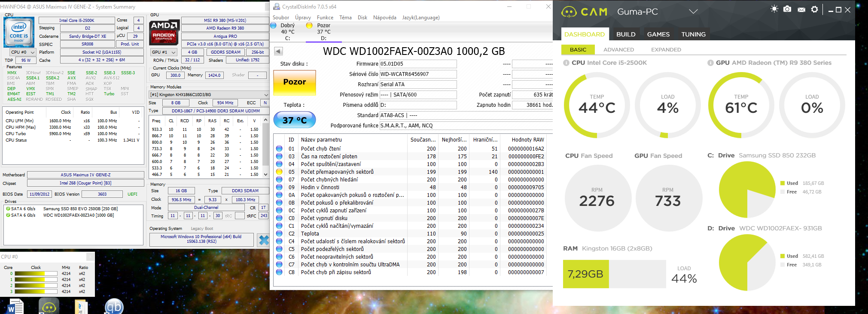Click the Core 0 clock bar
Image resolution: width=868 pixels, height=314 pixels.
36,274
